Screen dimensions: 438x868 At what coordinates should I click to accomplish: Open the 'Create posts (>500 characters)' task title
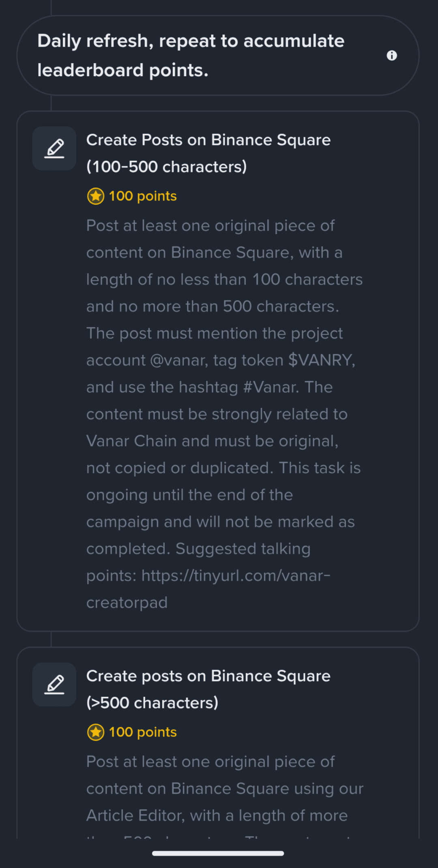click(208, 689)
